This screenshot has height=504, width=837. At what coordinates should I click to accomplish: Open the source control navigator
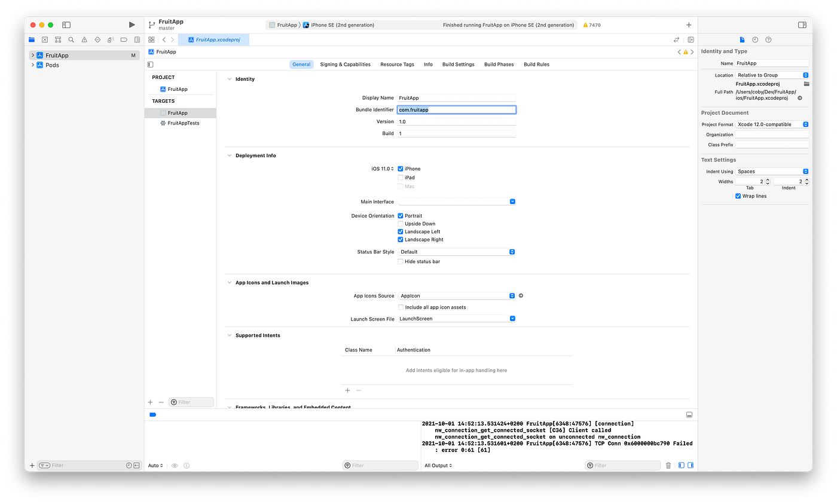pos(45,39)
